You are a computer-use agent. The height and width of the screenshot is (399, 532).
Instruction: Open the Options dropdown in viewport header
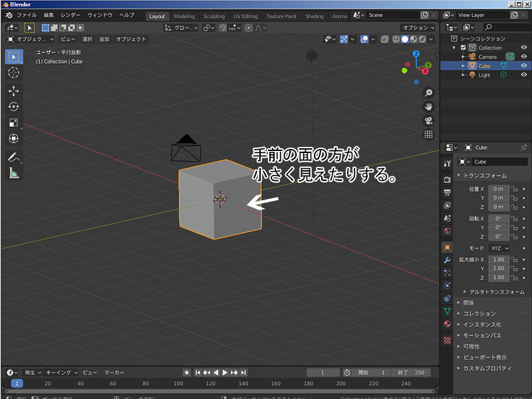pos(418,28)
